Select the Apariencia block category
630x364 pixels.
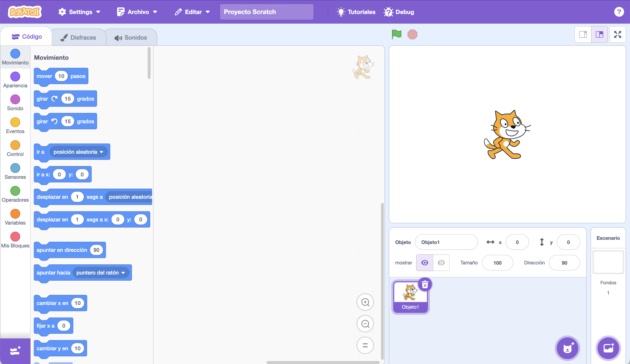pos(15,80)
